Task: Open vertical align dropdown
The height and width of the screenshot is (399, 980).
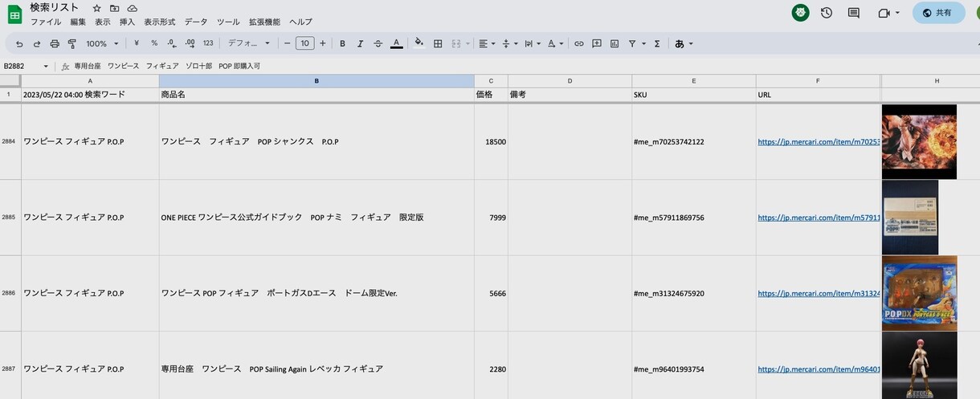Action: point(510,43)
